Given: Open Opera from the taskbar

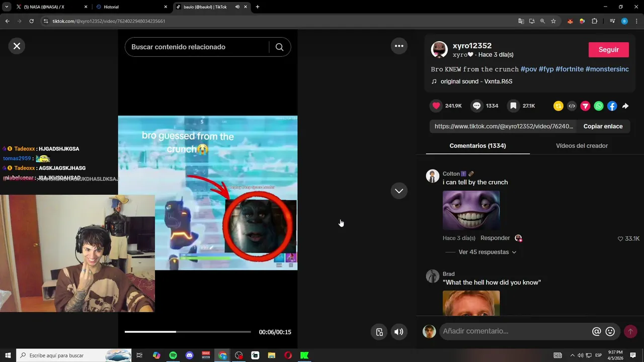Looking at the screenshot, I should [288, 355].
